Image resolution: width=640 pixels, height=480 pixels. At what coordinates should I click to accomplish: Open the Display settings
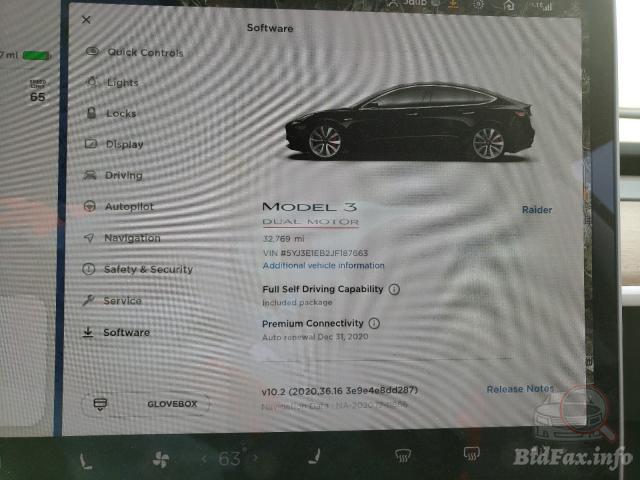tap(114, 144)
